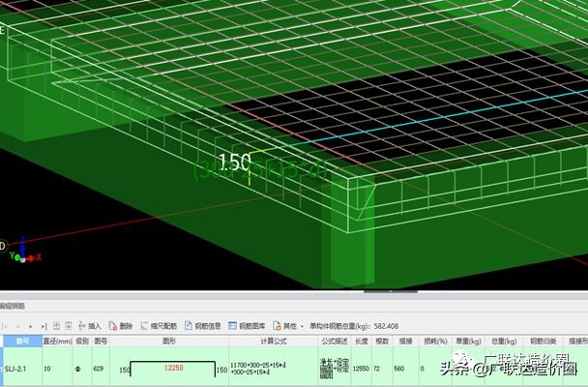588x387 pixels.
Task: Click the 其他 toolbar button icon
Action: coord(277,326)
